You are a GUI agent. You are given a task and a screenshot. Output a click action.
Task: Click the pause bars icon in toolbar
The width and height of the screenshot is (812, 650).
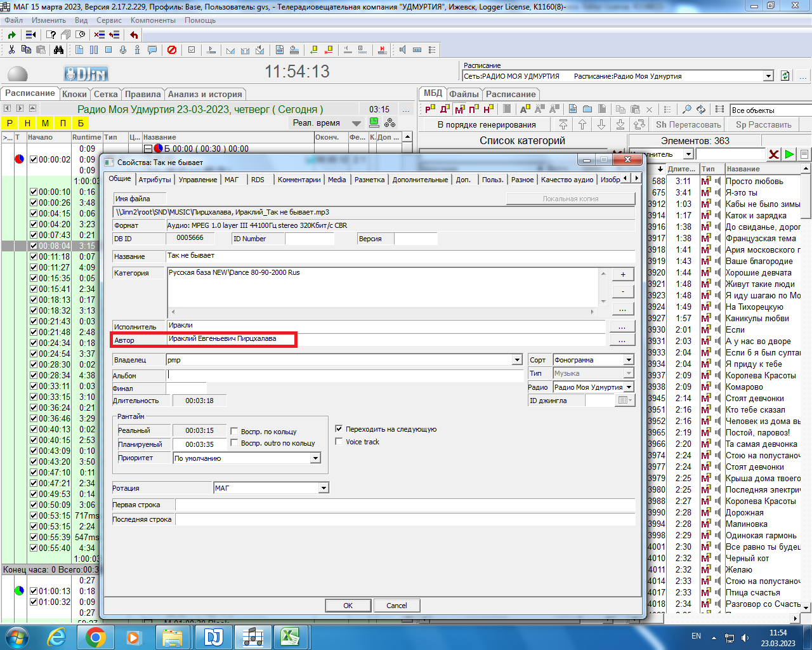click(94, 50)
